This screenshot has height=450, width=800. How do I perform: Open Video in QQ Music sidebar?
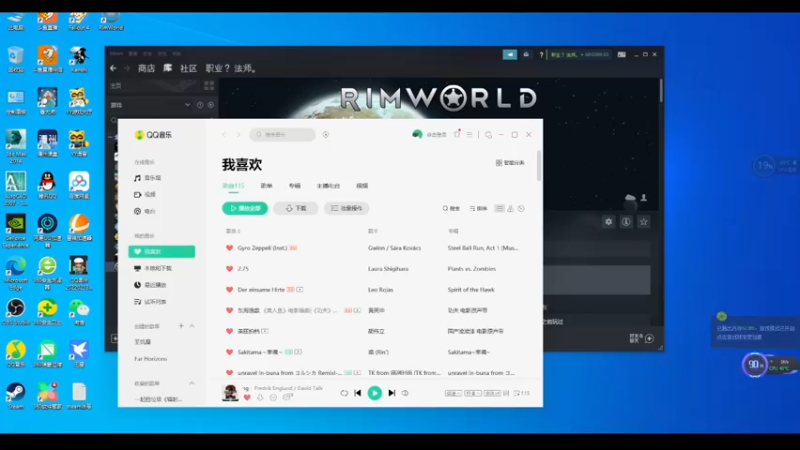click(x=145, y=194)
